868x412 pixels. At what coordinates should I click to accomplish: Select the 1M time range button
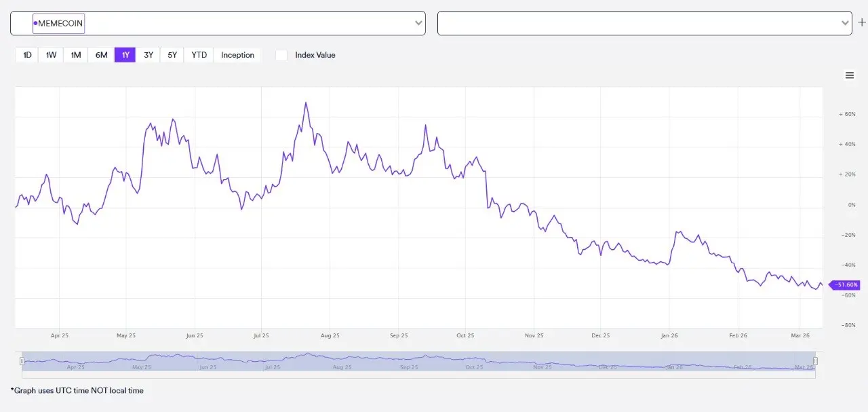(x=75, y=54)
